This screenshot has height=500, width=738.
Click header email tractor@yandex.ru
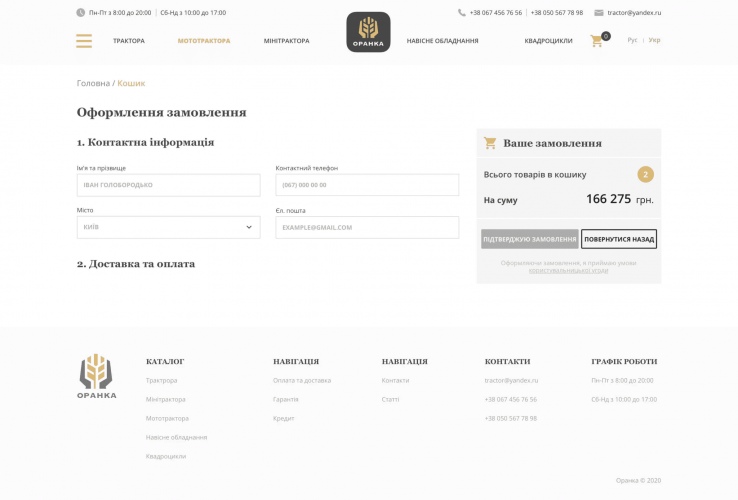[x=634, y=13]
